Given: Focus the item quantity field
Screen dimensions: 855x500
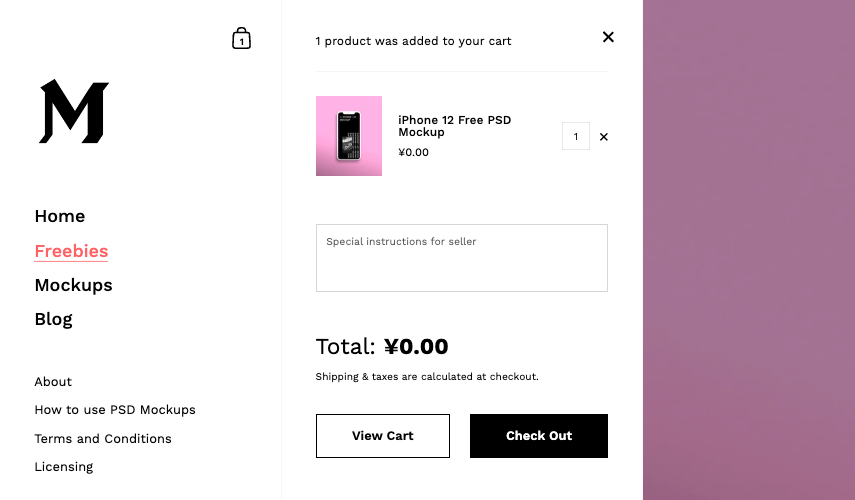Looking at the screenshot, I should (576, 136).
